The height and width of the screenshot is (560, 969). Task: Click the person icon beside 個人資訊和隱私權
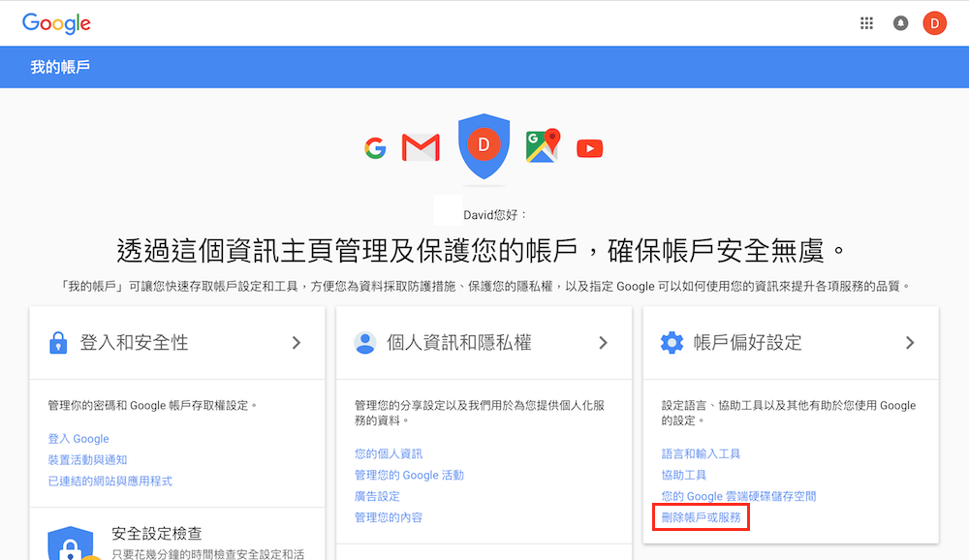[365, 342]
